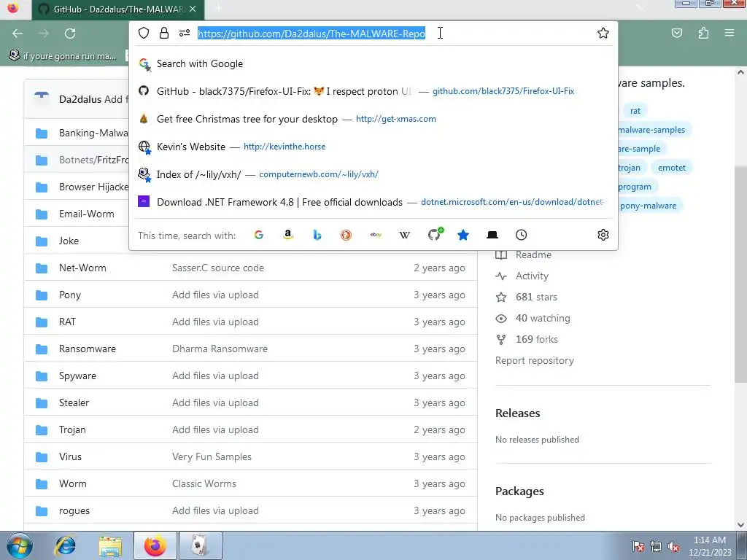Click Report repository link
Image resolution: width=747 pixels, height=560 pixels.
pos(535,360)
